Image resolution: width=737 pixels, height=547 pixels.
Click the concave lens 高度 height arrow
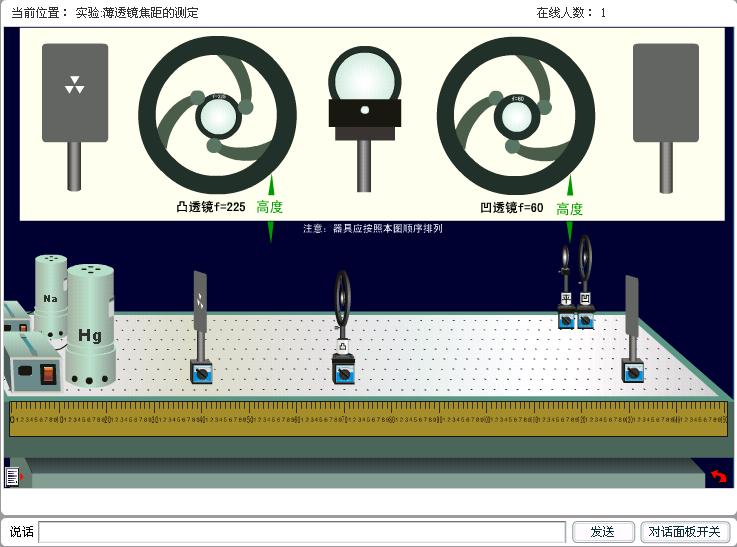coord(570,208)
